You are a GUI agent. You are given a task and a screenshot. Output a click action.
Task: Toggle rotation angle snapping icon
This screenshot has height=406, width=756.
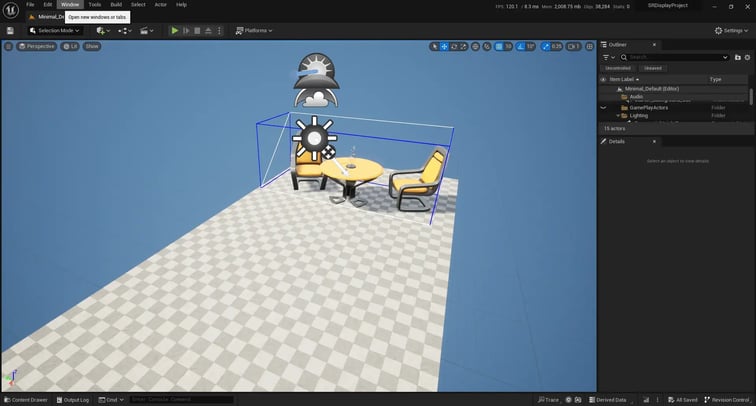[521, 46]
